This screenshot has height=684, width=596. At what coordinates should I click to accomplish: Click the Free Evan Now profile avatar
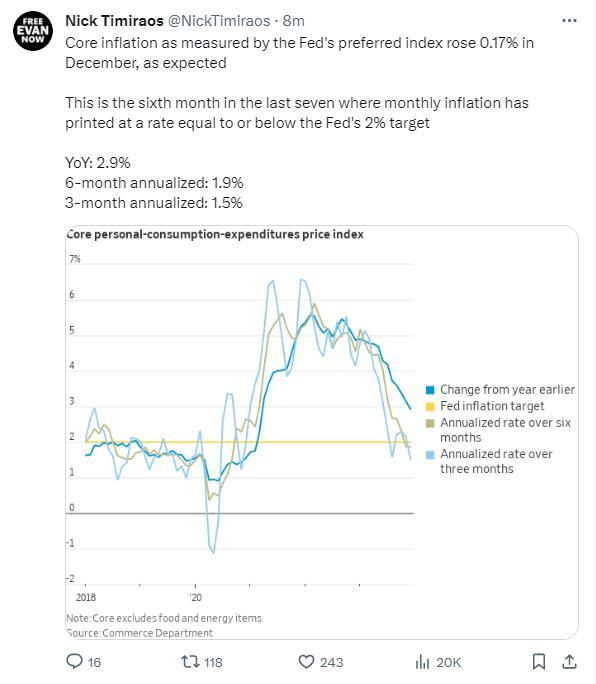pos(33,31)
